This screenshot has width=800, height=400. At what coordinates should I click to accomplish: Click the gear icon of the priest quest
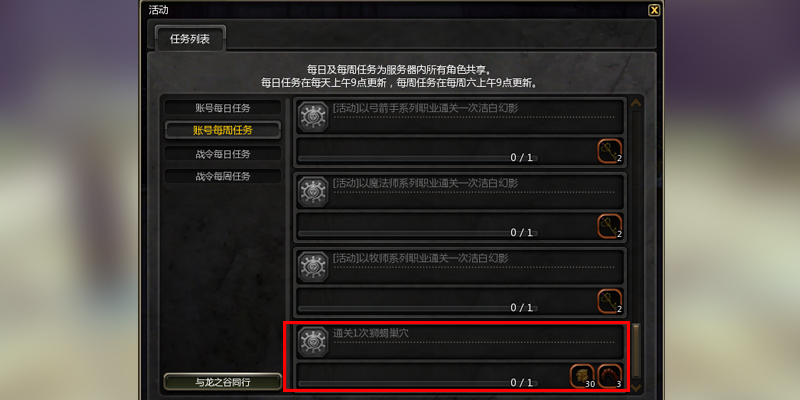[x=313, y=267]
